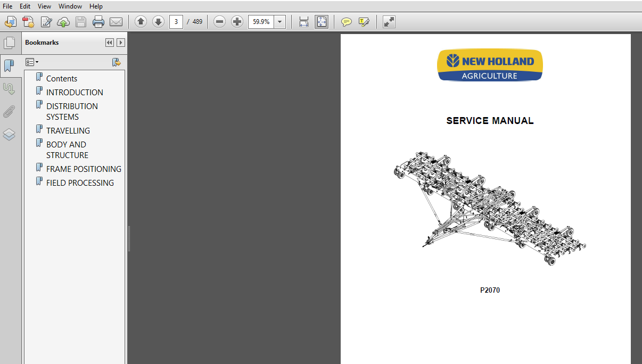Open the Page Thumbnails panel
This screenshot has height=364, width=642.
click(9, 43)
